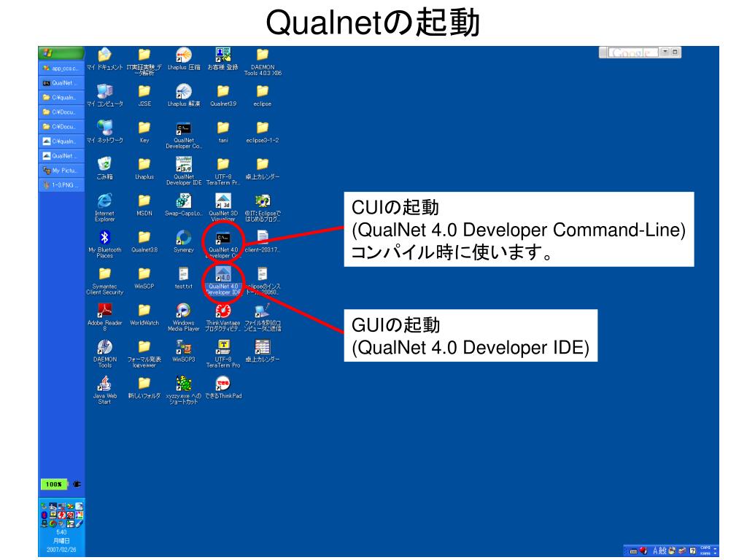Launch Windows Media Player shortcut
Viewport: 747px width, 560px height.
[184, 317]
